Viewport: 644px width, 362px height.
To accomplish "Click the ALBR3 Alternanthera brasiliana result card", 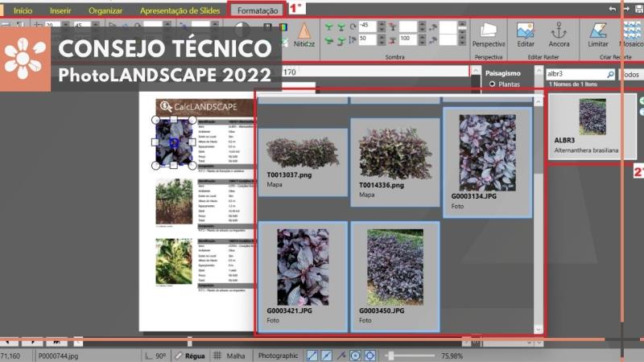I will pos(592,126).
